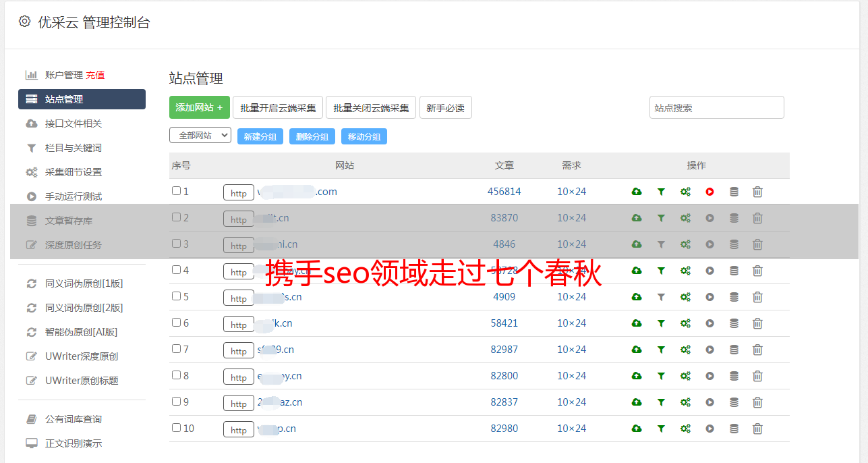The height and width of the screenshot is (463, 868).
Task: Click the cloud upload icon in row 1
Action: click(637, 192)
